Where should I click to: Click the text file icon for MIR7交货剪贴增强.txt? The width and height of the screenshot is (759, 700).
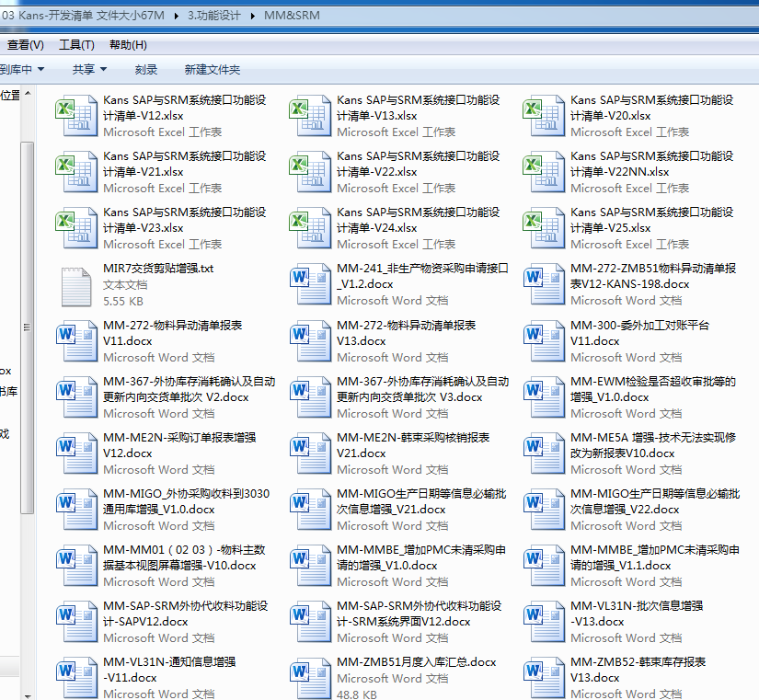click(x=76, y=287)
